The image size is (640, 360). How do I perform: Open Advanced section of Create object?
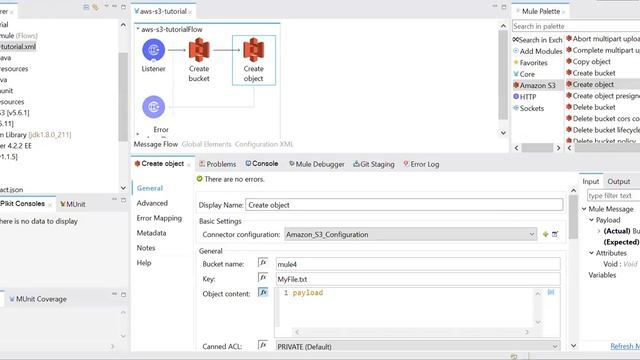[152, 203]
